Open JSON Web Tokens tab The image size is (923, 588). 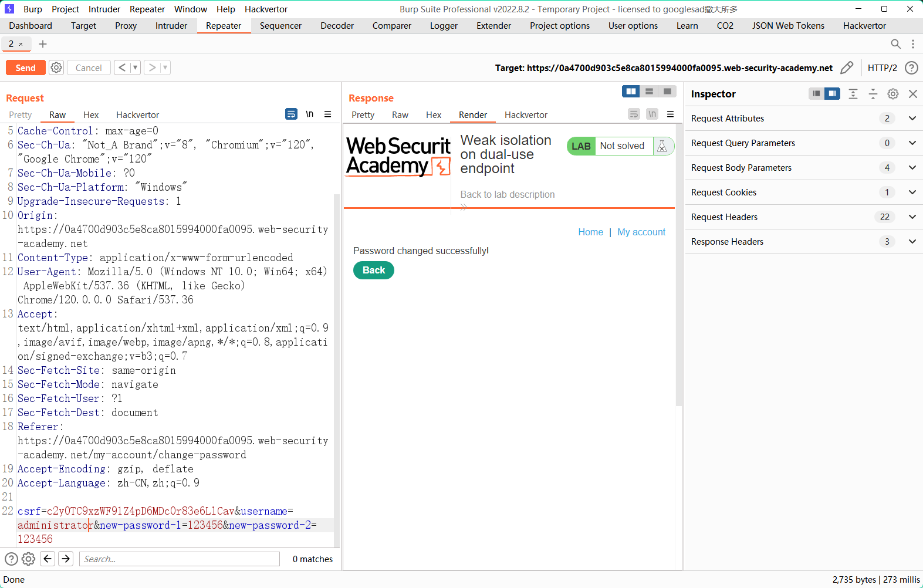(x=788, y=26)
